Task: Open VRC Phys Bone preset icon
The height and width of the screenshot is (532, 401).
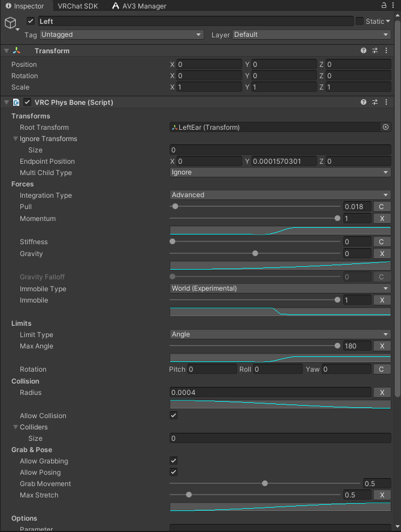Action: point(375,102)
